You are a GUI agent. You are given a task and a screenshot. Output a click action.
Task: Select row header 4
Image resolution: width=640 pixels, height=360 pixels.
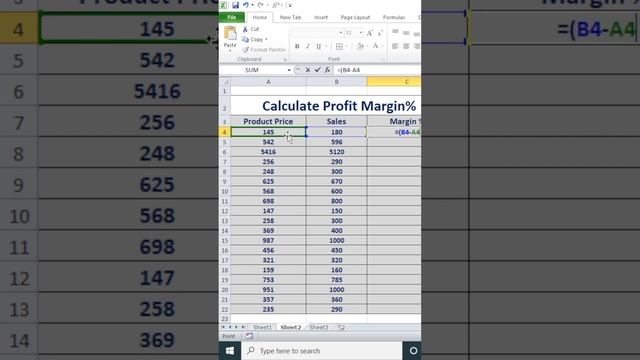[x=224, y=132]
